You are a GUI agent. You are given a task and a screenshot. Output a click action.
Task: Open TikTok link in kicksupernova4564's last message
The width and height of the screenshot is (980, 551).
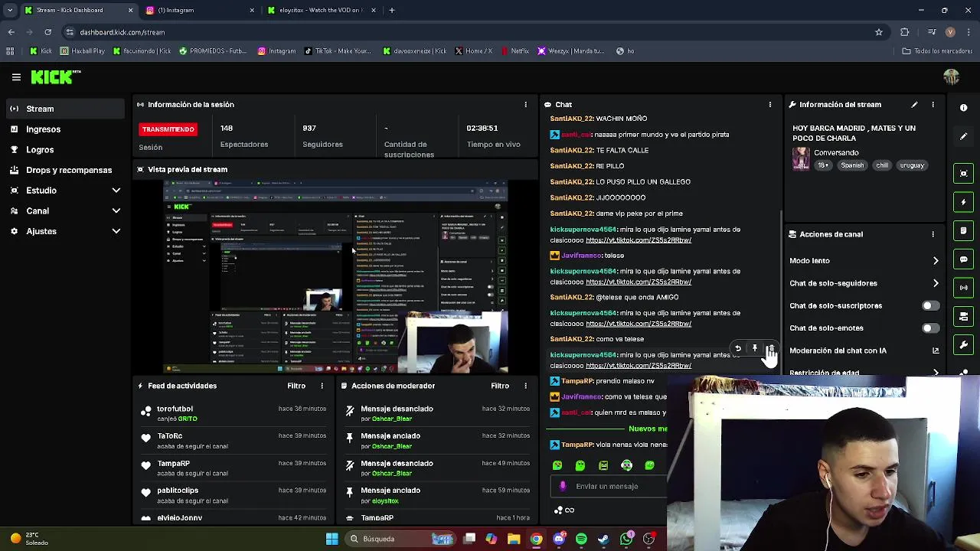639,366
